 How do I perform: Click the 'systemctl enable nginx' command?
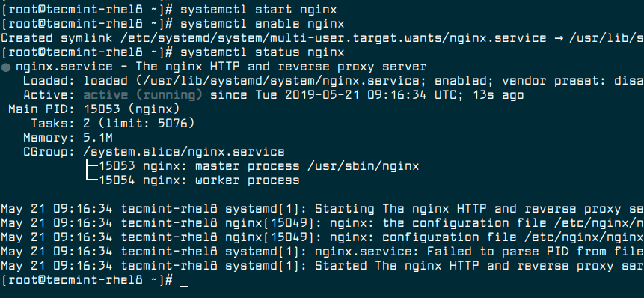[263, 24]
